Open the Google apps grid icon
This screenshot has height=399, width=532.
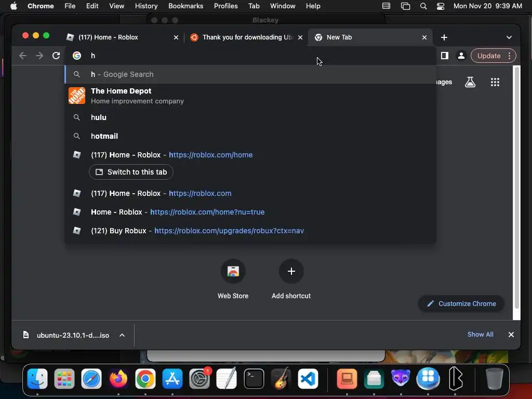tap(495, 82)
